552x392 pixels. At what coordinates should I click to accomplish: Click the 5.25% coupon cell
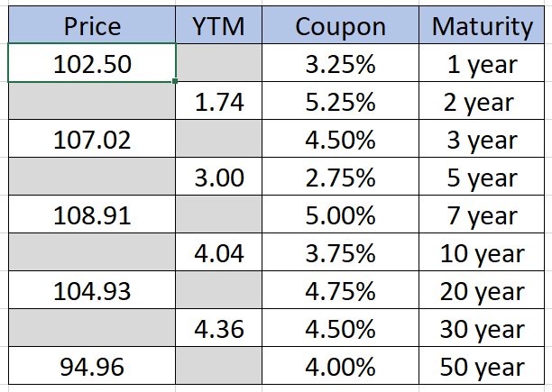click(x=341, y=103)
